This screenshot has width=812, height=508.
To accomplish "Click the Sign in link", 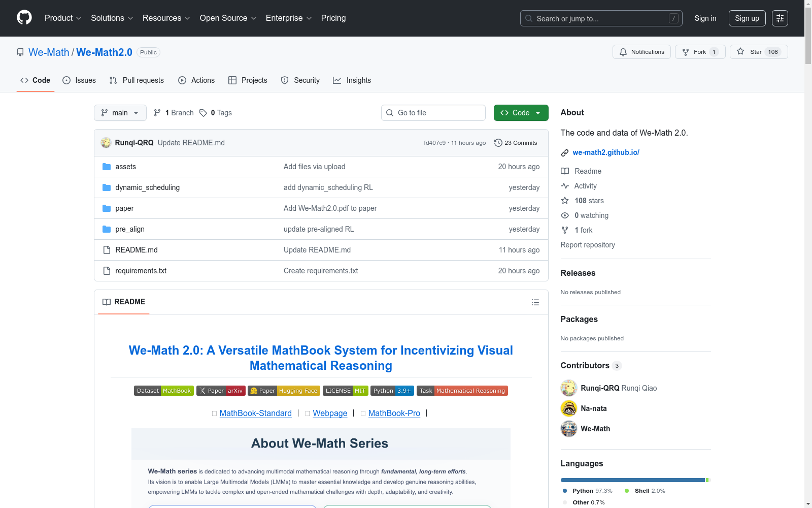I will coord(705,18).
